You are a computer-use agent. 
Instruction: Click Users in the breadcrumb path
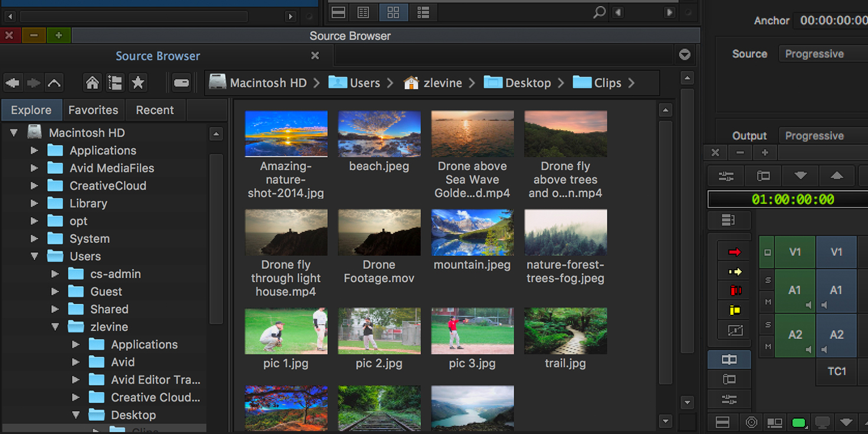(354, 83)
